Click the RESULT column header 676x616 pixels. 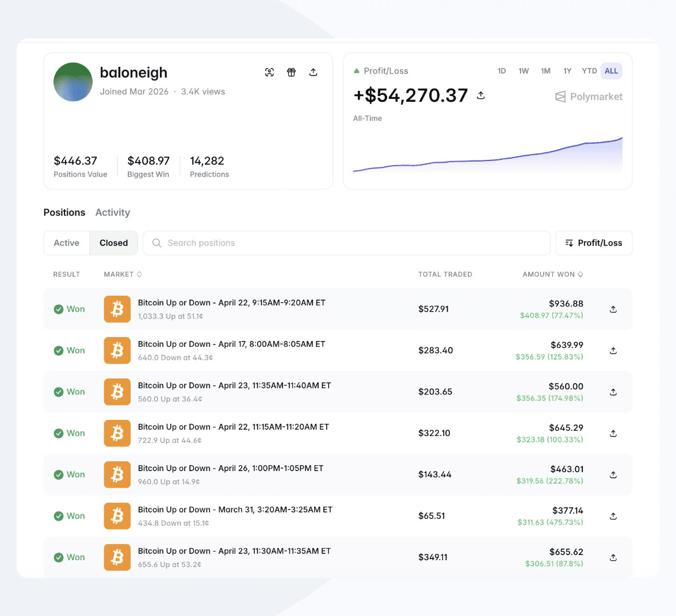click(x=66, y=274)
